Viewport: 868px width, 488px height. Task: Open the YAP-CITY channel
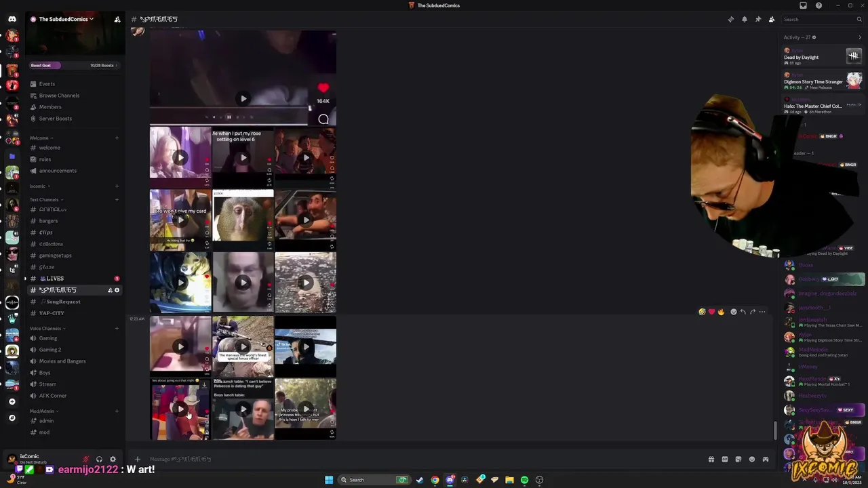[75, 313]
